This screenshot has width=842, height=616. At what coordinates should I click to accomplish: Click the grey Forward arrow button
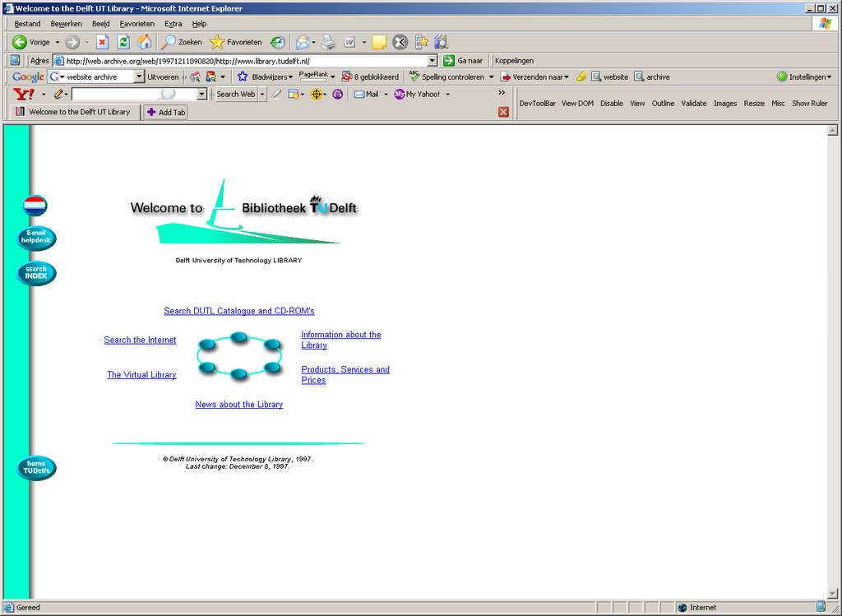(72, 42)
